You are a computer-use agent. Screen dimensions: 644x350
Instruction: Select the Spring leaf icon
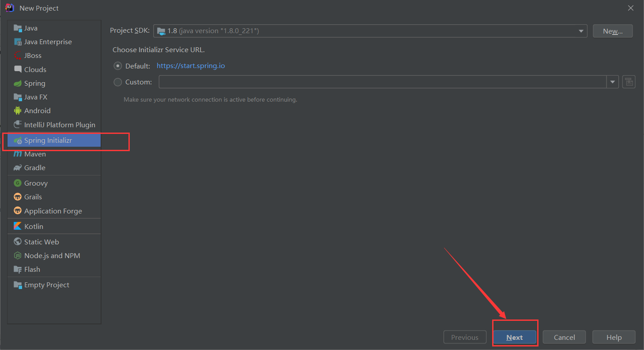tap(18, 84)
